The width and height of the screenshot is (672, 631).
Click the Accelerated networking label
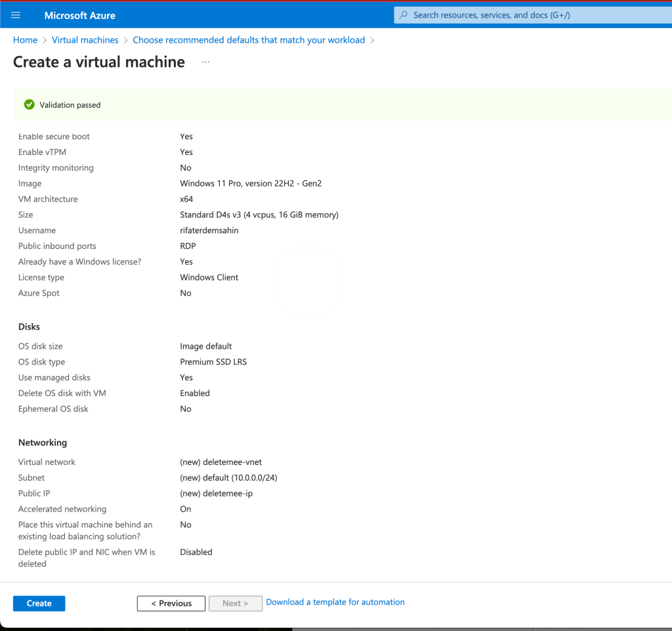click(x=62, y=510)
